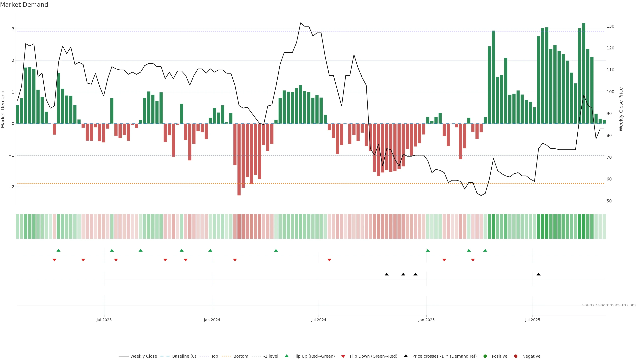The height and width of the screenshot is (362, 644).
Task: Click red Flip Down triangle legend icon
Action: tap(343, 356)
